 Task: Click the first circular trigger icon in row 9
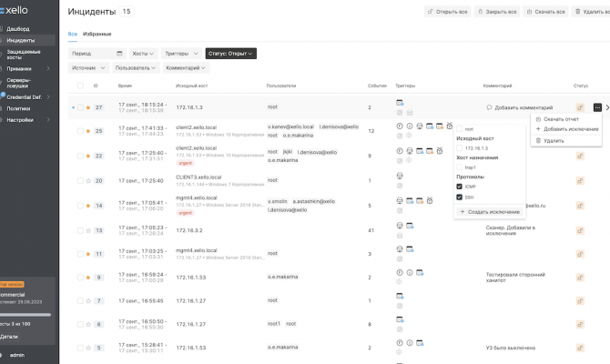pyautogui.click(x=400, y=273)
